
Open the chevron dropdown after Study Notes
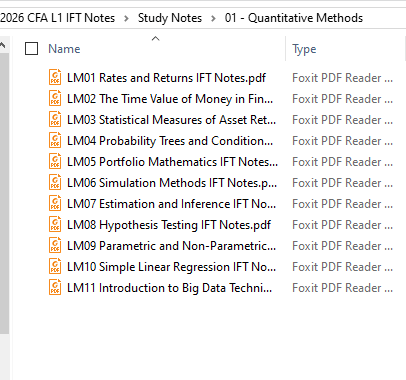point(213,18)
